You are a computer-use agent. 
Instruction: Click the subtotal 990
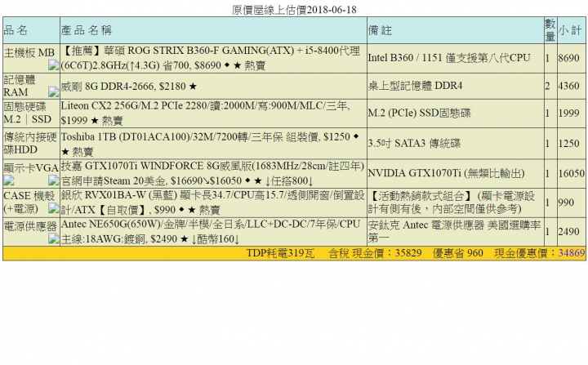566,203
